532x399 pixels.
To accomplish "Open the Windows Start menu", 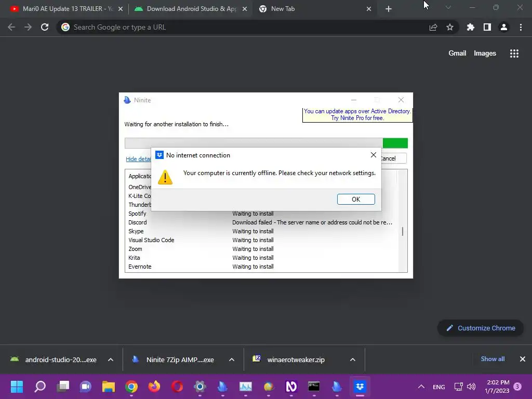I will 17,387.
